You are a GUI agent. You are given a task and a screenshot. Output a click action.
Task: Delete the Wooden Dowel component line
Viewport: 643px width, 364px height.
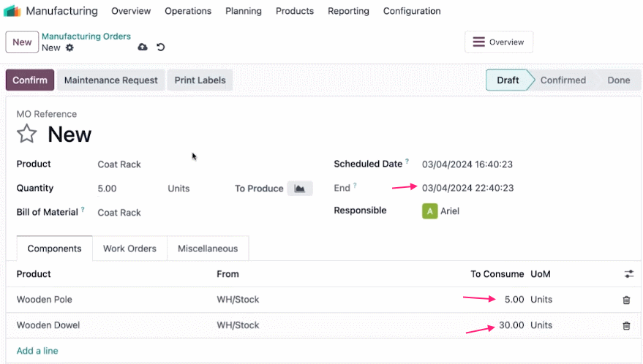(626, 326)
